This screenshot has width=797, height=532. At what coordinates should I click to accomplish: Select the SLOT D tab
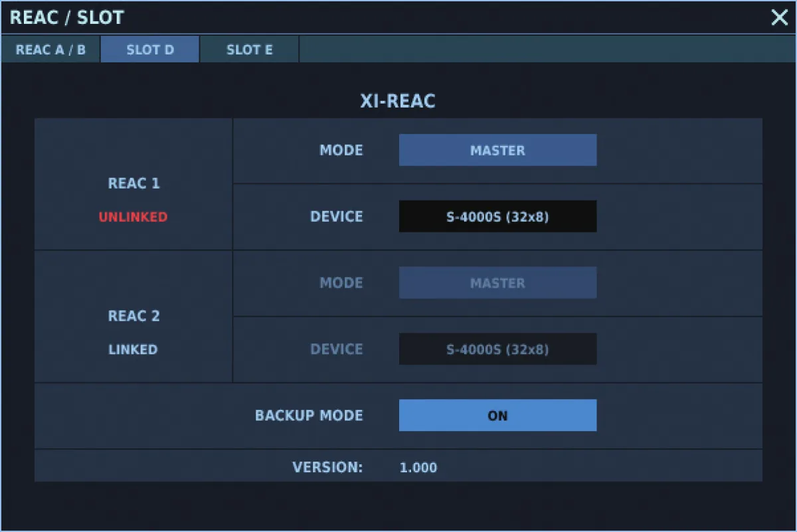point(150,50)
